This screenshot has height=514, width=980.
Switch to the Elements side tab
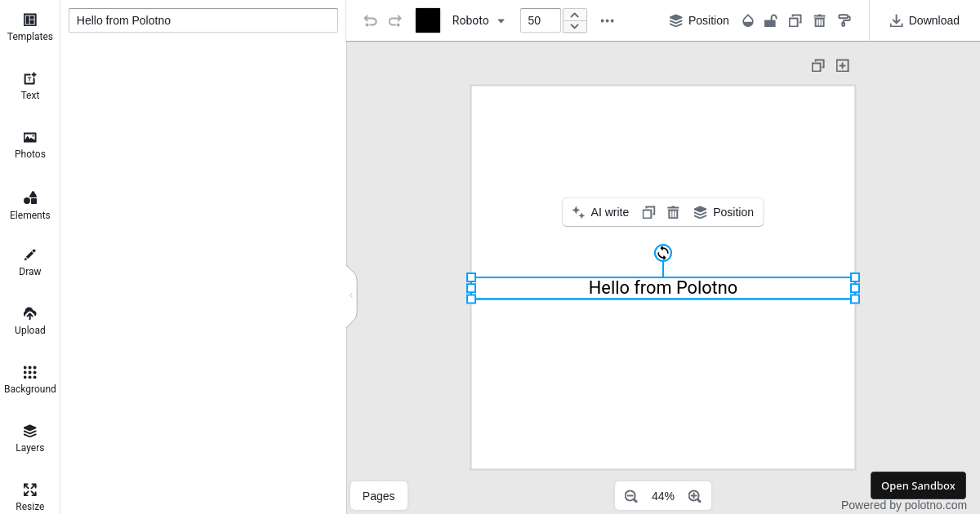click(30, 205)
